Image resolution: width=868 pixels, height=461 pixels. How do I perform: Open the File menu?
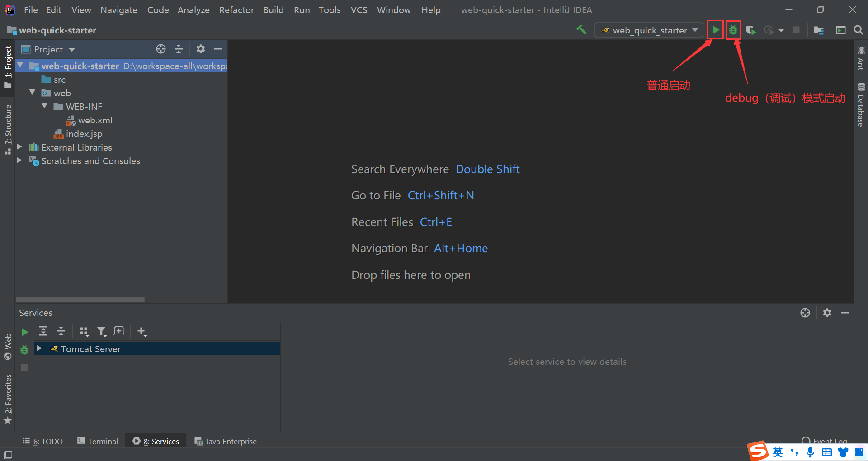click(x=31, y=10)
